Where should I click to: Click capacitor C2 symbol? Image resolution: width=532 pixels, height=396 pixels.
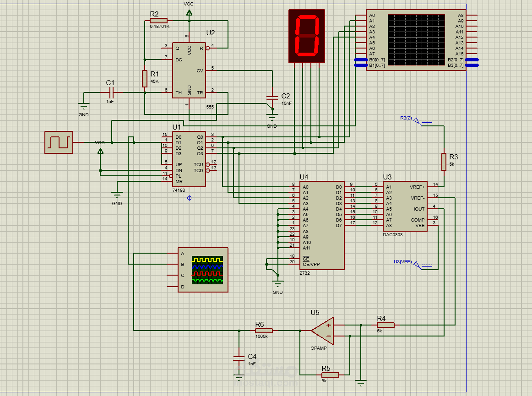(272, 98)
